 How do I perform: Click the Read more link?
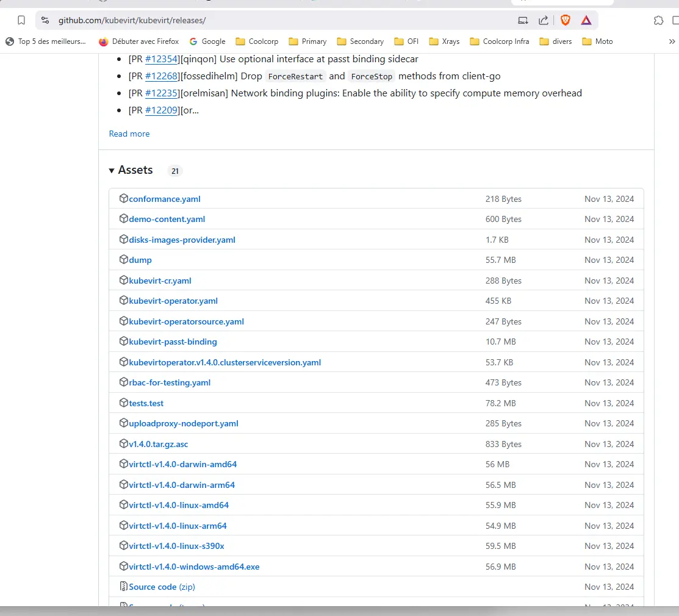point(129,134)
